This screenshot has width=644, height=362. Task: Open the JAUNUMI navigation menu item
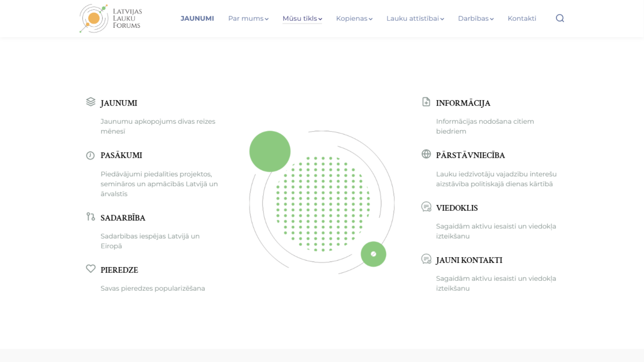tap(197, 18)
